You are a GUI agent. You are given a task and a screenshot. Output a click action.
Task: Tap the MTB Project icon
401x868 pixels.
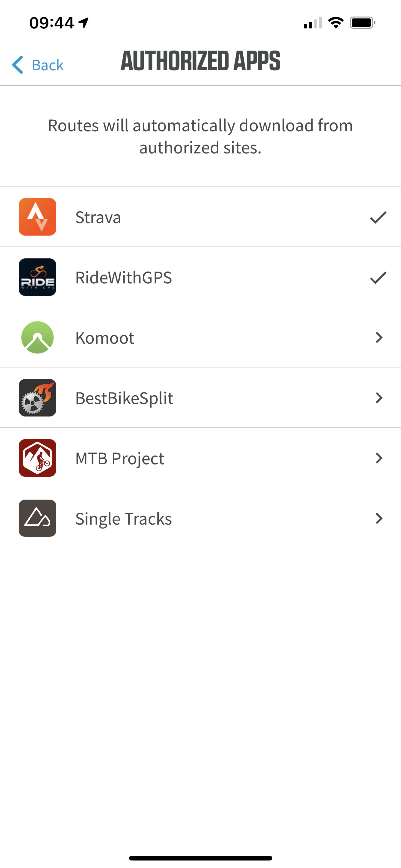coord(37,458)
